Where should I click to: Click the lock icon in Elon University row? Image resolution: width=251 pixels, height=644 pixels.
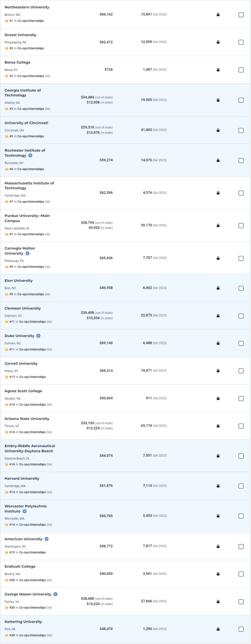218,288
